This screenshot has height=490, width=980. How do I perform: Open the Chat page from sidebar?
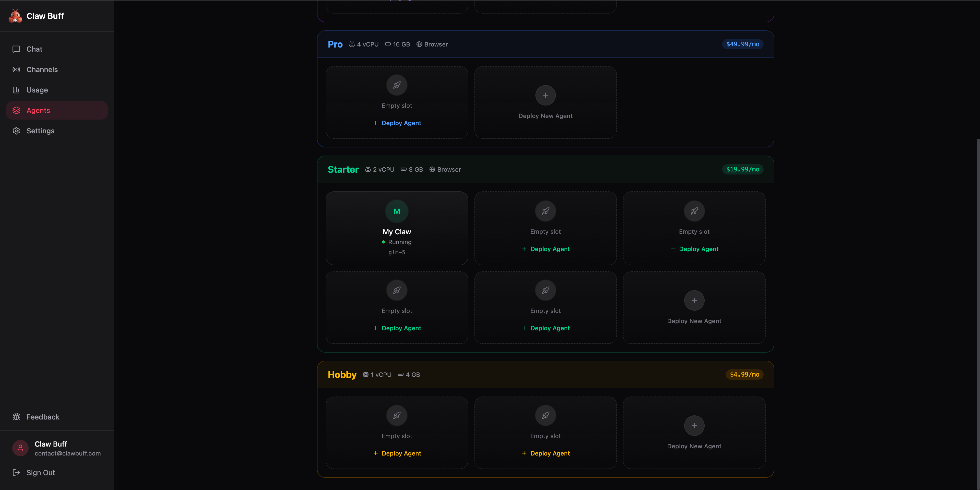pyautogui.click(x=34, y=49)
